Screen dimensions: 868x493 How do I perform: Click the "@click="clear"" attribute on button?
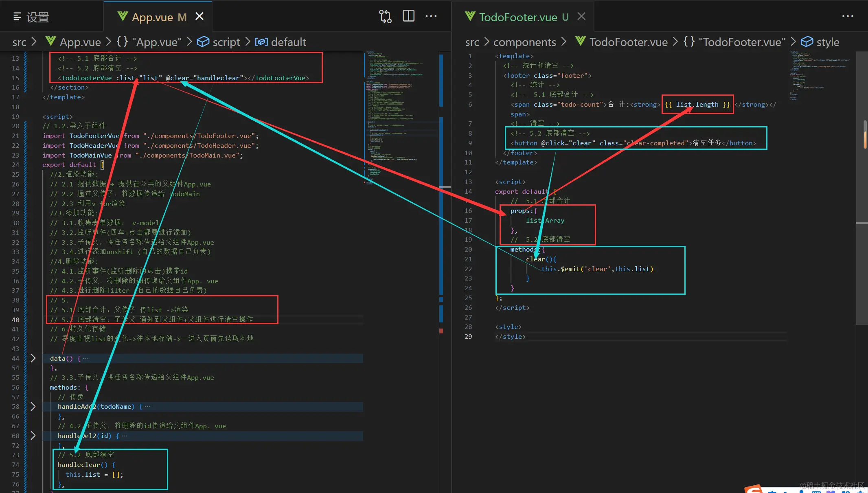[568, 143]
